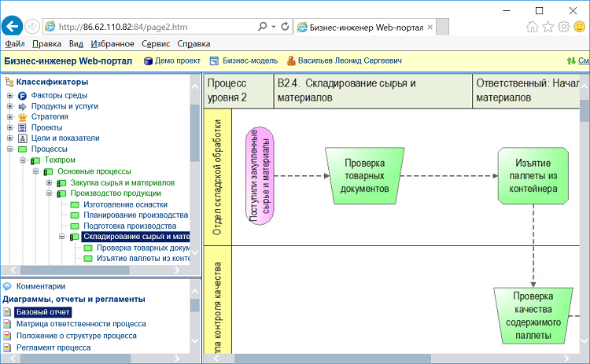
Task: Open the browser home icon
Action: coord(533,27)
